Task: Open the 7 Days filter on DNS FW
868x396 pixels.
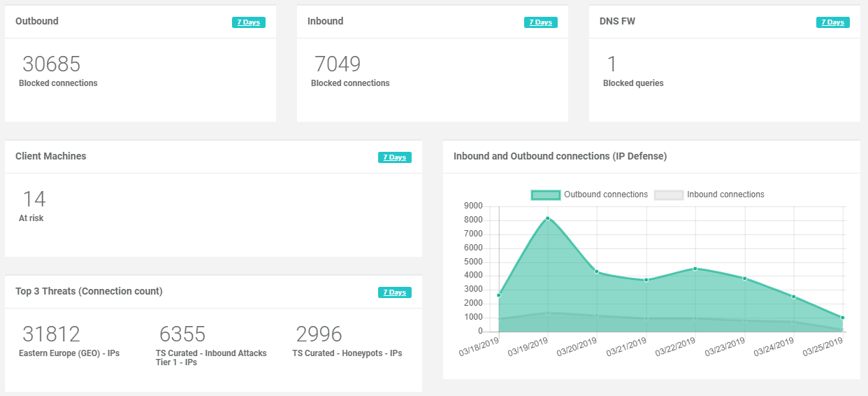Action: (x=832, y=22)
